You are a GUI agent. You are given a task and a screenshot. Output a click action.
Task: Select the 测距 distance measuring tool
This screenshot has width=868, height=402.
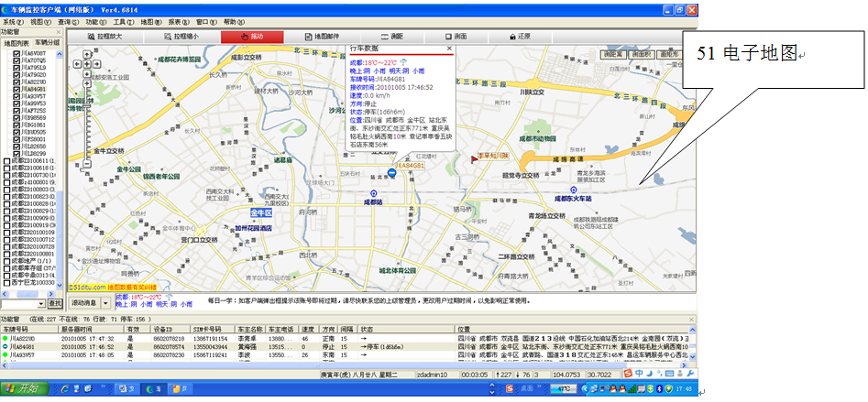(391, 37)
